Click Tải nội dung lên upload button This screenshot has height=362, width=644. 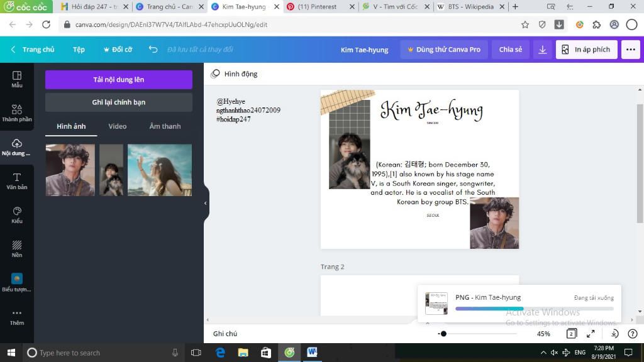(x=119, y=80)
